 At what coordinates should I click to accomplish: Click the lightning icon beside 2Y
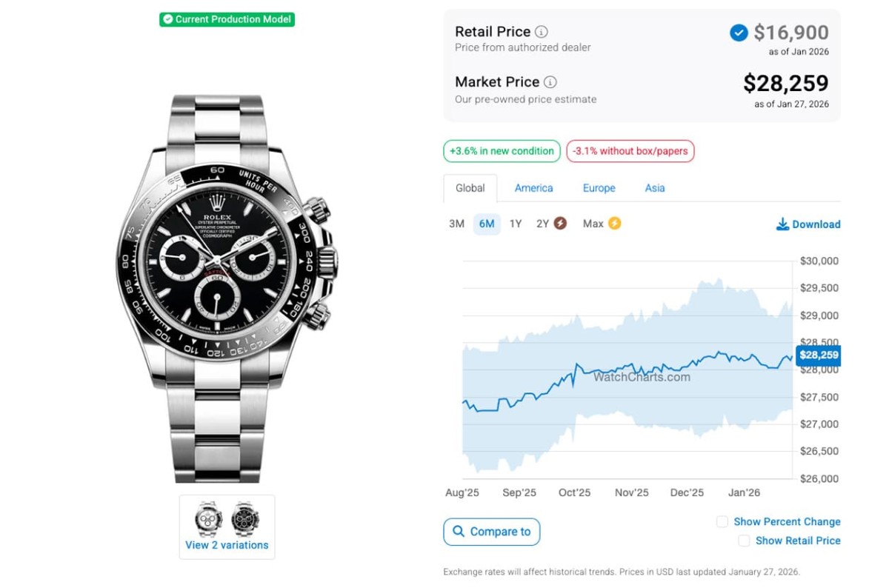pyautogui.click(x=560, y=223)
